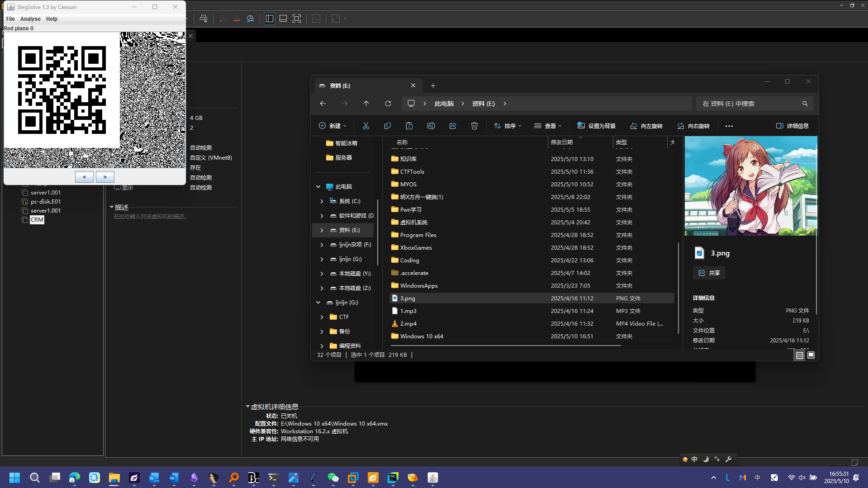
Task: Click the search box in 资料 (E:)
Action: coord(754,104)
